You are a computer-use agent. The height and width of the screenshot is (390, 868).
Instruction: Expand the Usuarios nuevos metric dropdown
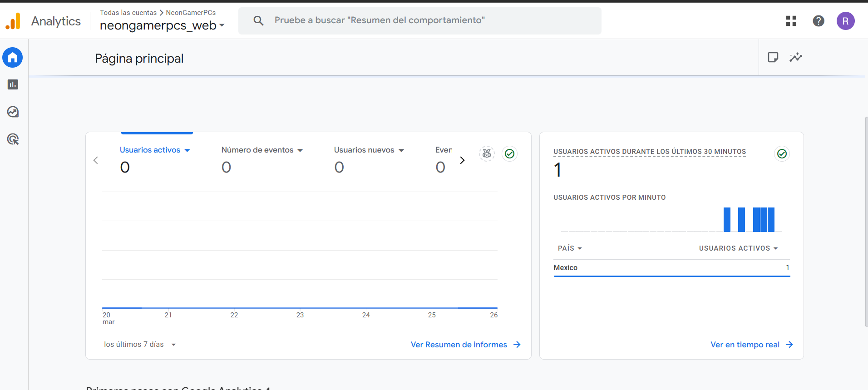[x=401, y=150]
